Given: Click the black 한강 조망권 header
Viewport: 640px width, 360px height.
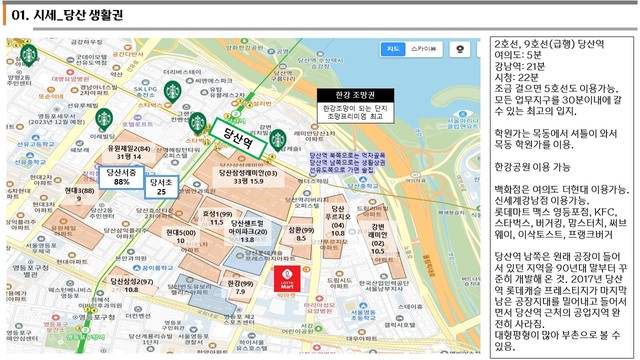Looking at the screenshot, I should (355, 96).
